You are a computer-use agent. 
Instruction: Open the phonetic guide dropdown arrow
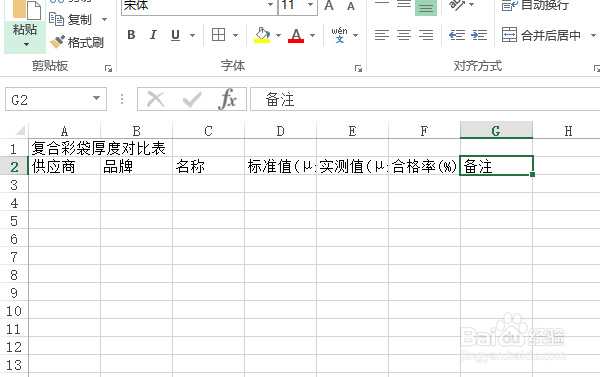click(x=355, y=35)
